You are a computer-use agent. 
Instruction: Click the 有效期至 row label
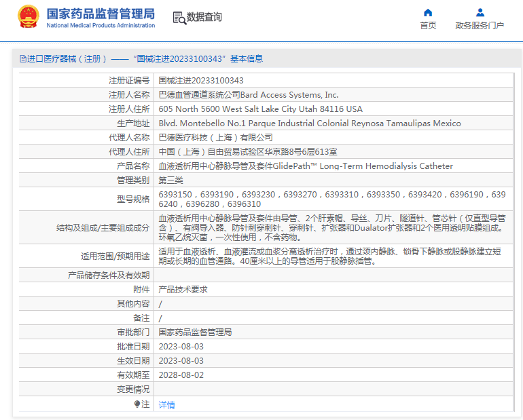coord(133,375)
